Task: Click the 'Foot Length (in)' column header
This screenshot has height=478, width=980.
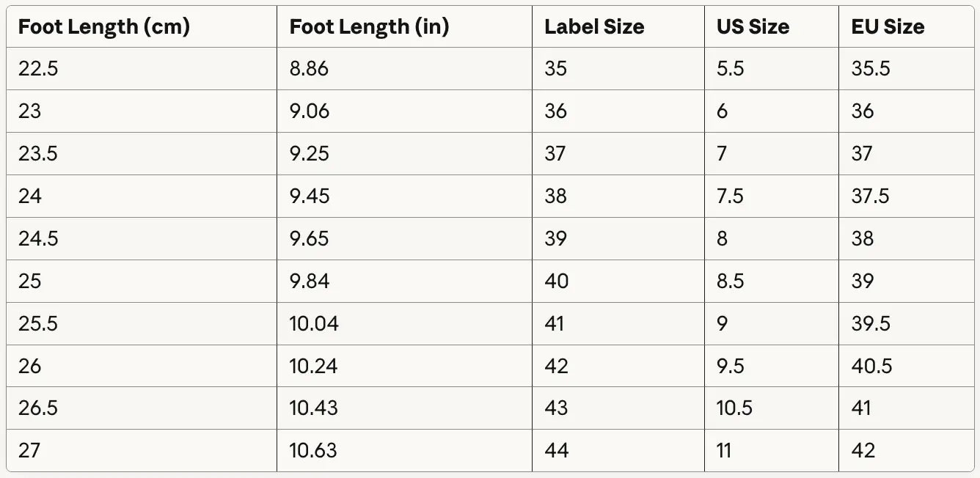Action: [369, 27]
